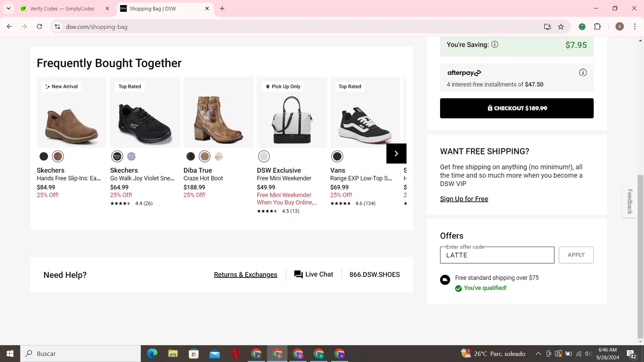The image size is (644, 362).
Task: Switch to the Verify Codes SimplyCodes tab
Action: [62, 9]
